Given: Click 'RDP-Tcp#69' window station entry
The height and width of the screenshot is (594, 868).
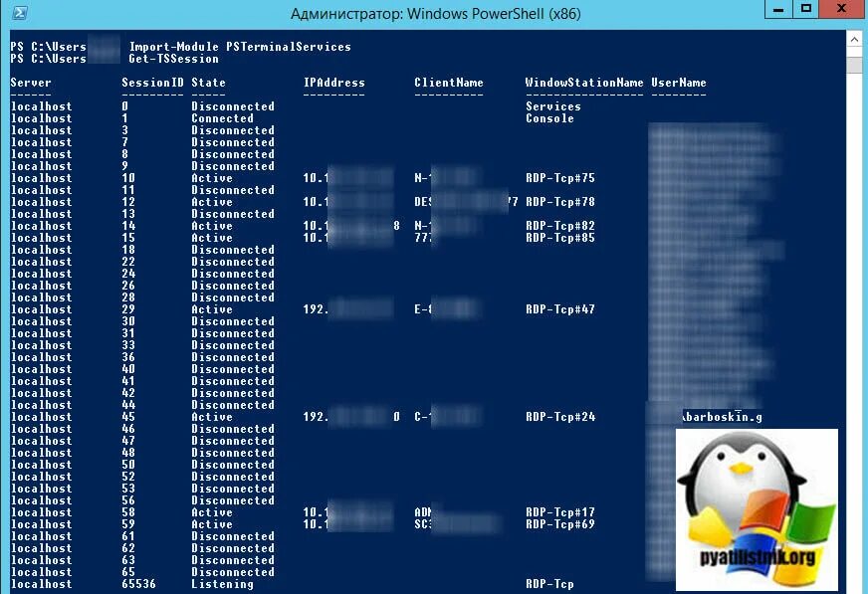Looking at the screenshot, I should pos(560,524).
